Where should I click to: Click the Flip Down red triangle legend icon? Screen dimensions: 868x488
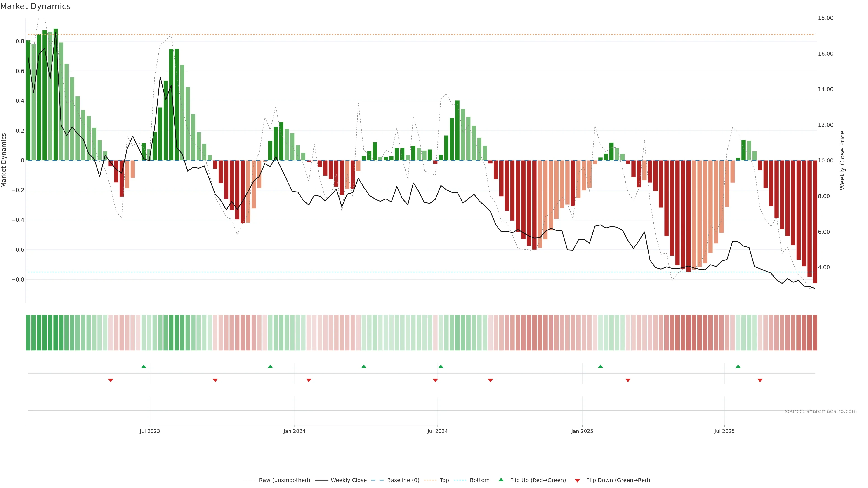[x=577, y=480]
